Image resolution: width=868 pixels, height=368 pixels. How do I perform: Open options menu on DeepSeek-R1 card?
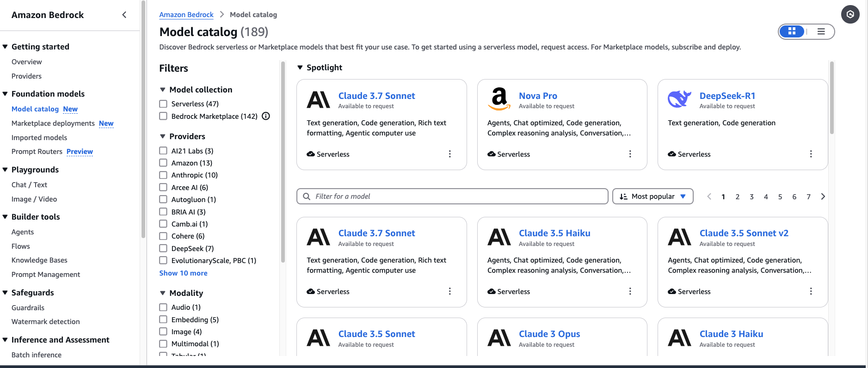pos(811,154)
